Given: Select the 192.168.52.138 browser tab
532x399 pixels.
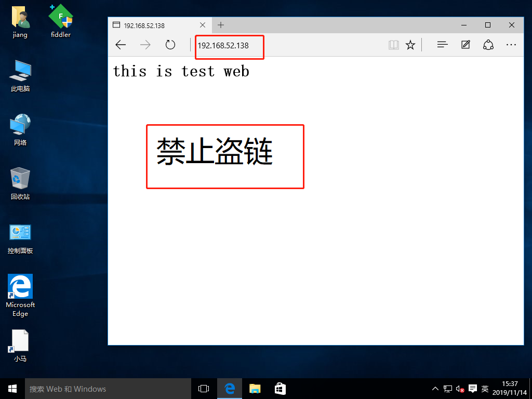Looking at the screenshot, I should pos(160,25).
